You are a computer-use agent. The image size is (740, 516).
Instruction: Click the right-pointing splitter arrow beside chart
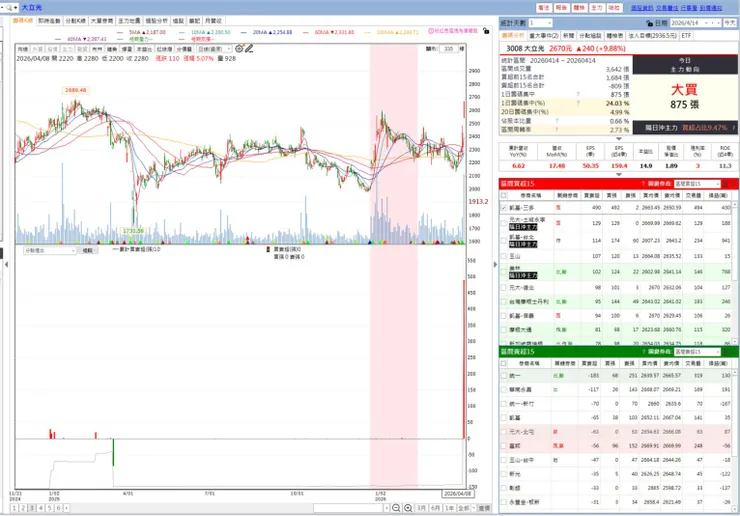(495, 264)
